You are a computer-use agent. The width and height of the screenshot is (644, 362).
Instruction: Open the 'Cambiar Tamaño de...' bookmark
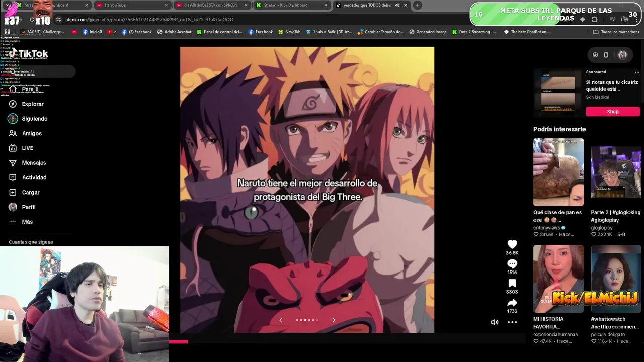[x=380, y=32]
